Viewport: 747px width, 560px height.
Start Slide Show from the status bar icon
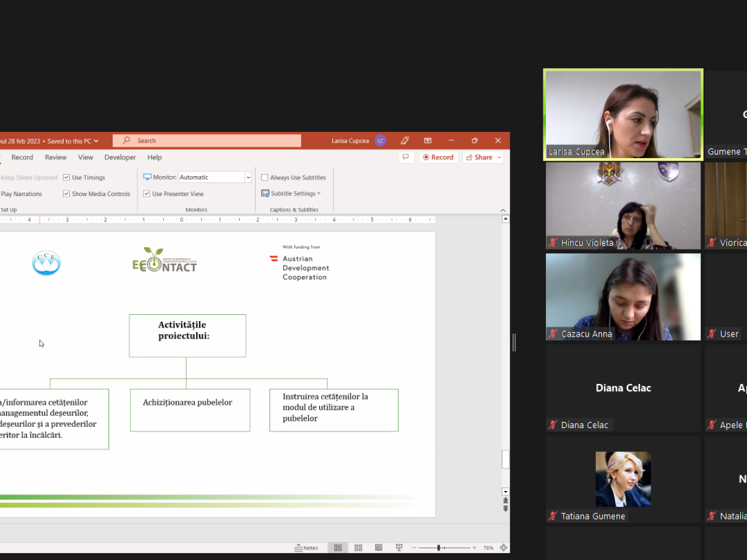pos(399,548)
